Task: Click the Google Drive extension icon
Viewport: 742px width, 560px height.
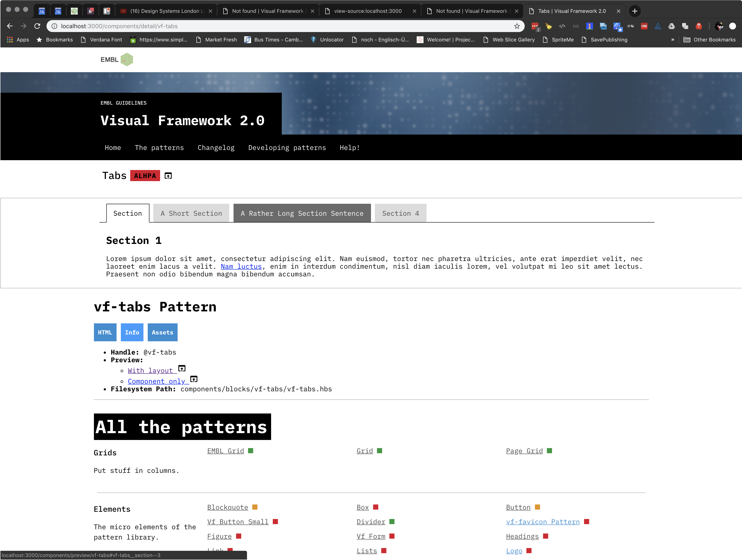Action: click(x=672, y=26)
